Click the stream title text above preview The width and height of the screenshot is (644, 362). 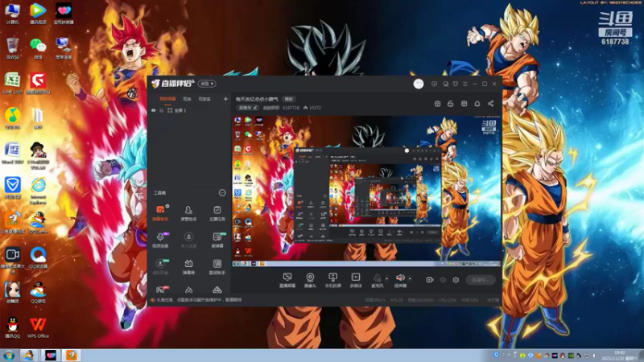pos(257,99)
